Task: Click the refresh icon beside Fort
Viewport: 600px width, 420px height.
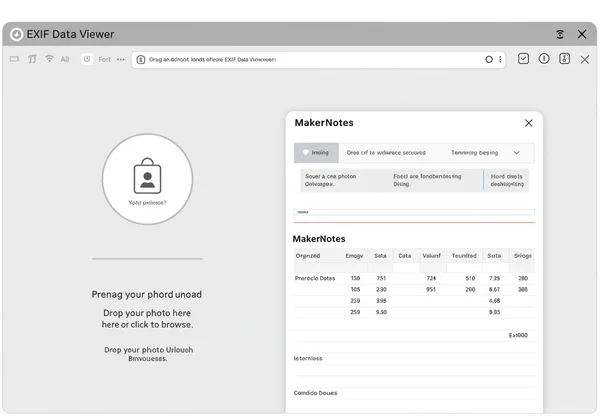Action: (x=87, y=59)
